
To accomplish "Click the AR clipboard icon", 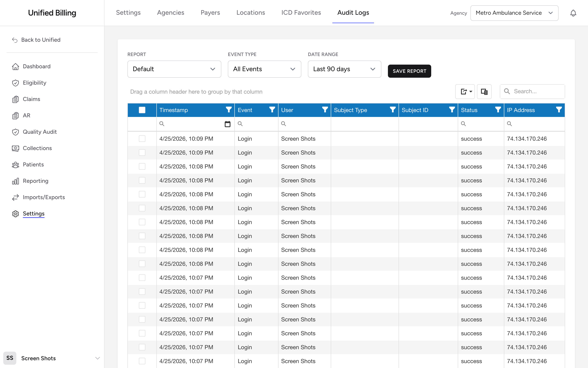I will click(x=15, y=116).
